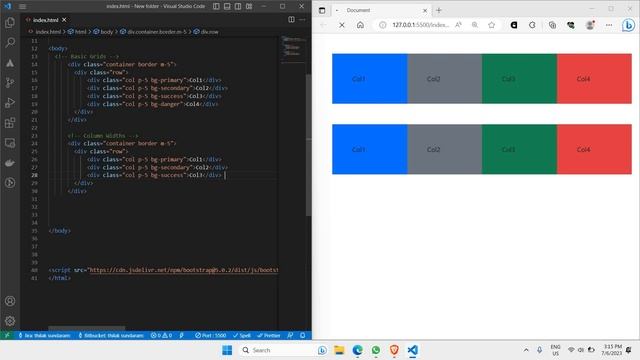
Task: Open the Extensions view in VS Code
Action: pos(10,122)
